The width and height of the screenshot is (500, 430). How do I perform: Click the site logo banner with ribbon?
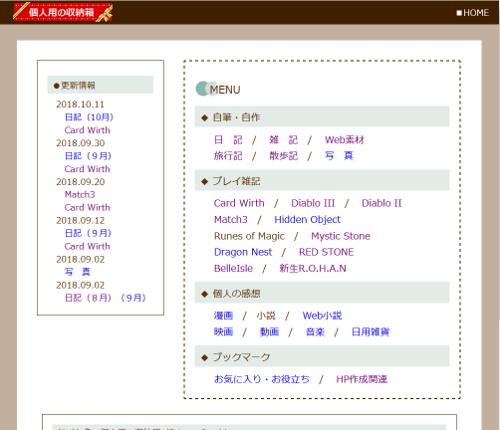(63, 12)
